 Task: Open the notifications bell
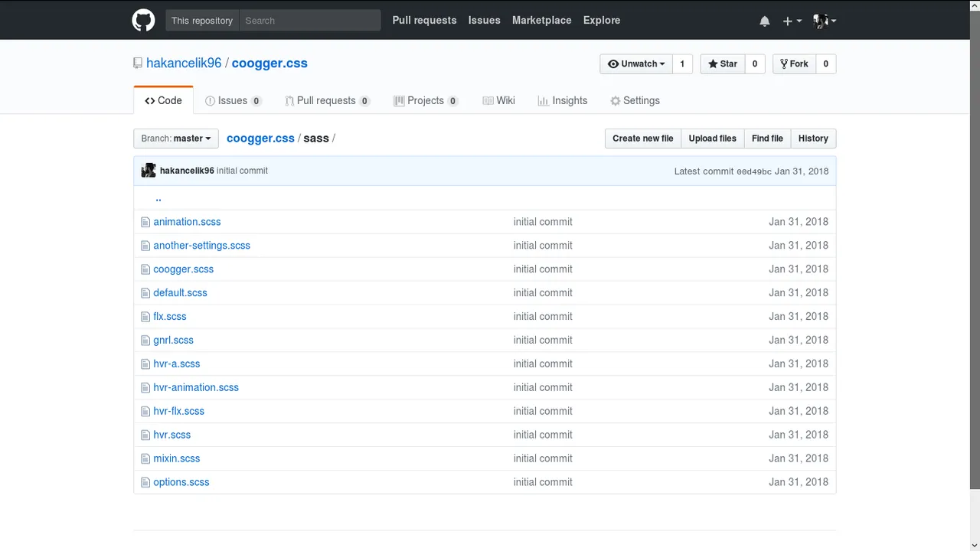click(764, 21)
